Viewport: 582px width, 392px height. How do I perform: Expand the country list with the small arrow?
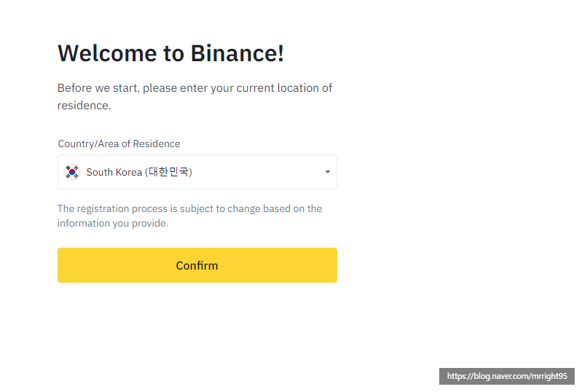327,172
